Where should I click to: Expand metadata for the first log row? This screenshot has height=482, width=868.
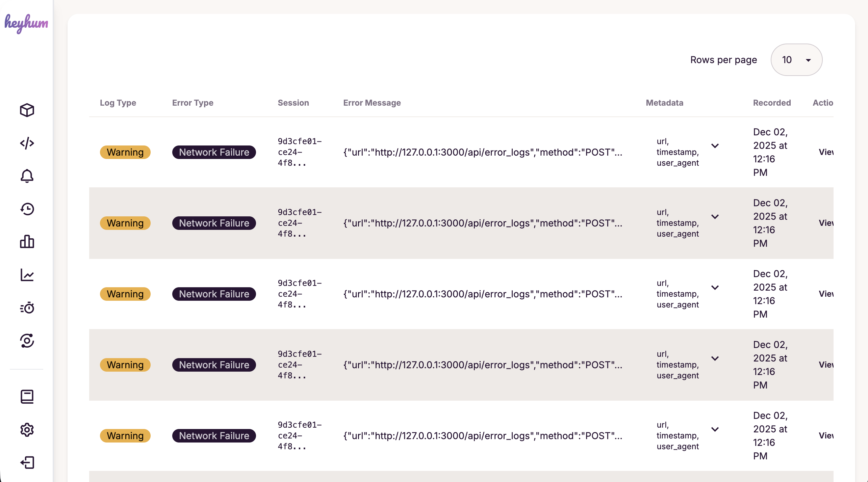pyautogui.click(x=715, y=146)
